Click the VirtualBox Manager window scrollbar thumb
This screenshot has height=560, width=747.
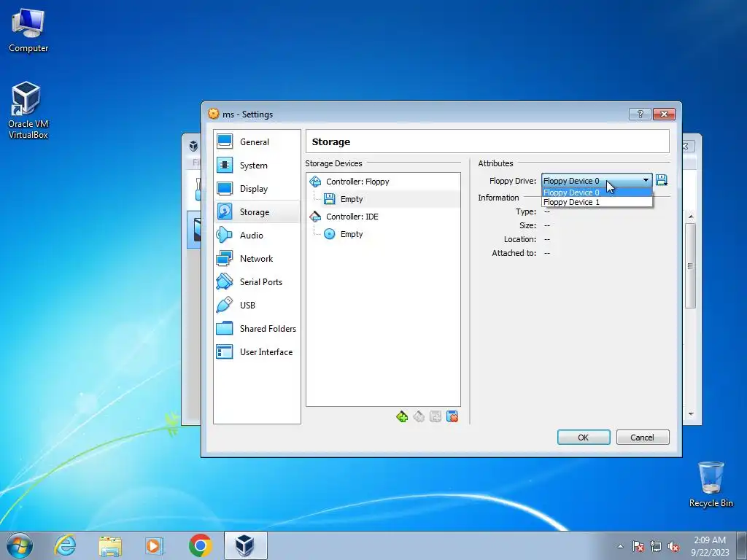(690, 265)
